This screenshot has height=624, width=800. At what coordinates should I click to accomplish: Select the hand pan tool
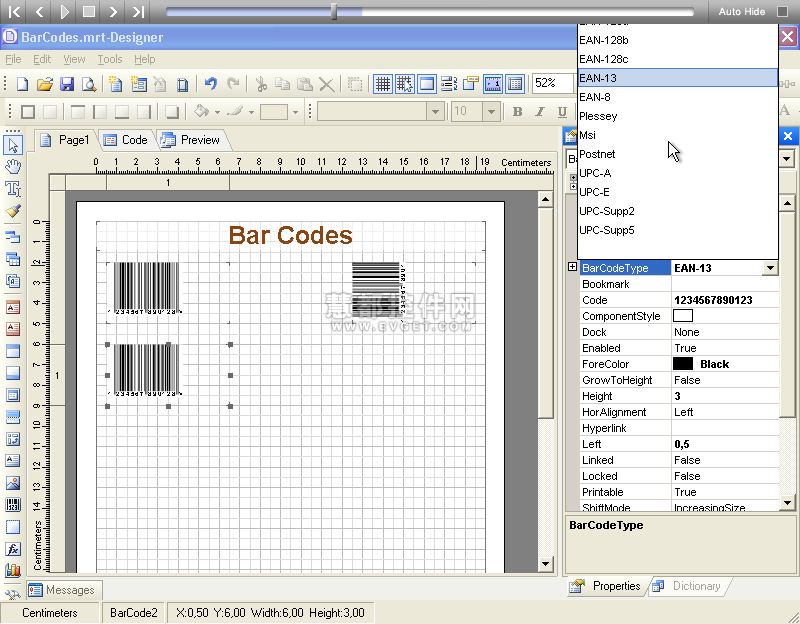tap(13, 166)
